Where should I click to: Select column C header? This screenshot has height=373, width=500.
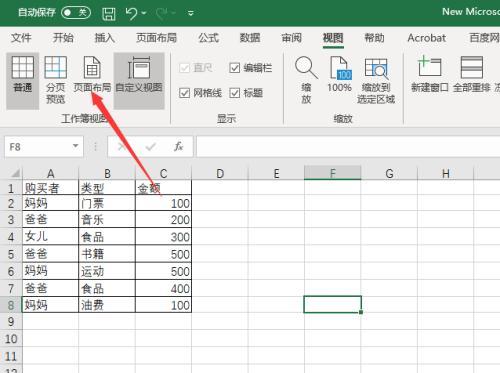coord(163,173)
